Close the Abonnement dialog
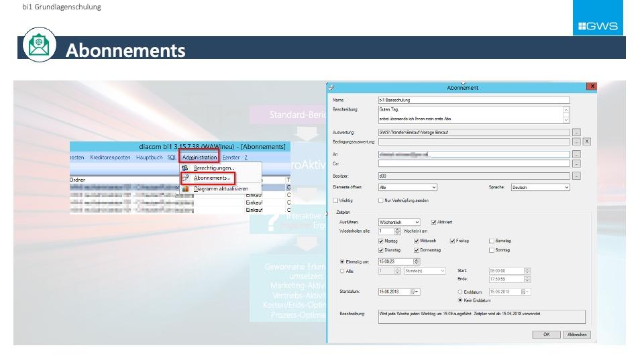Screen dimensions: 644x362 (x=592, y=86)
